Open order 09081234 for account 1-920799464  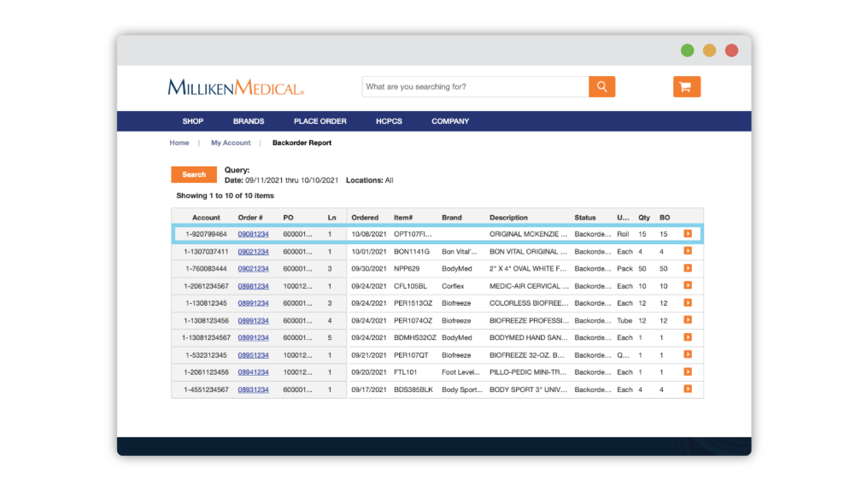tap(253, 234)
